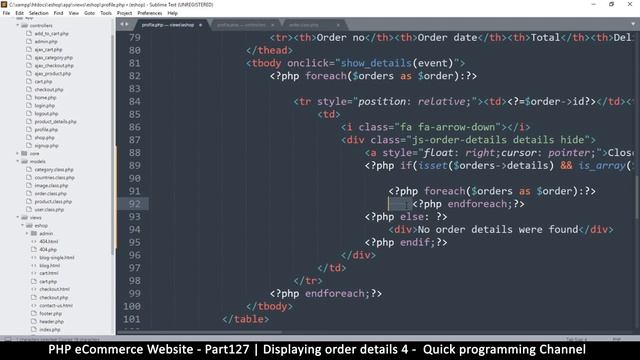Image resolution: width=640 pixels, height=360 pixels.
Task: Open the Project menu
Action: (124, 13)
